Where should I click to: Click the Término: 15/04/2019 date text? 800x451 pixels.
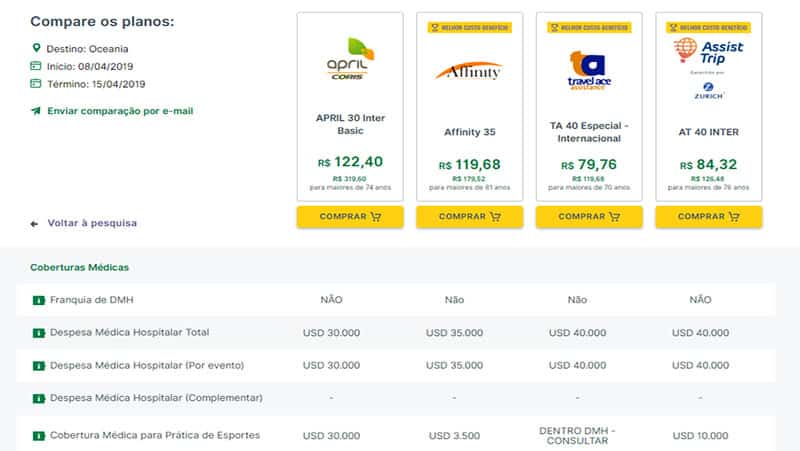(x=96, y=84)
